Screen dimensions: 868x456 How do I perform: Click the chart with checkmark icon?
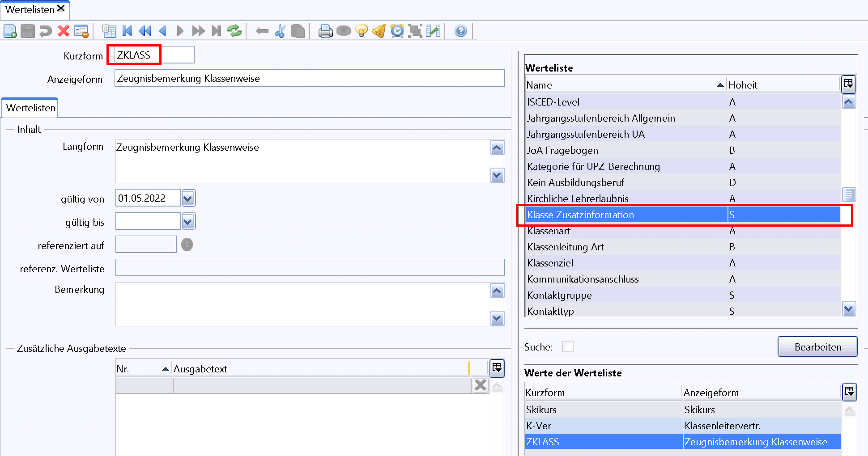point(433,31)
